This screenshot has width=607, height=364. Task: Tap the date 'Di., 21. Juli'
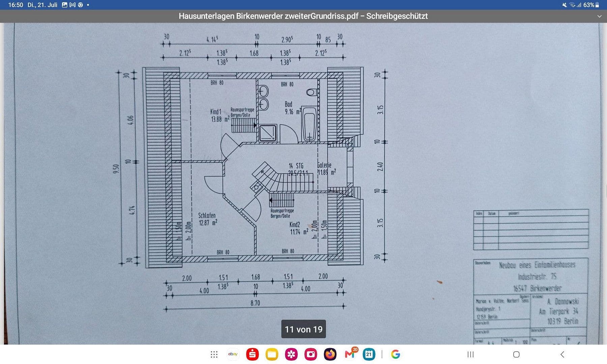[x=42, y=5]
